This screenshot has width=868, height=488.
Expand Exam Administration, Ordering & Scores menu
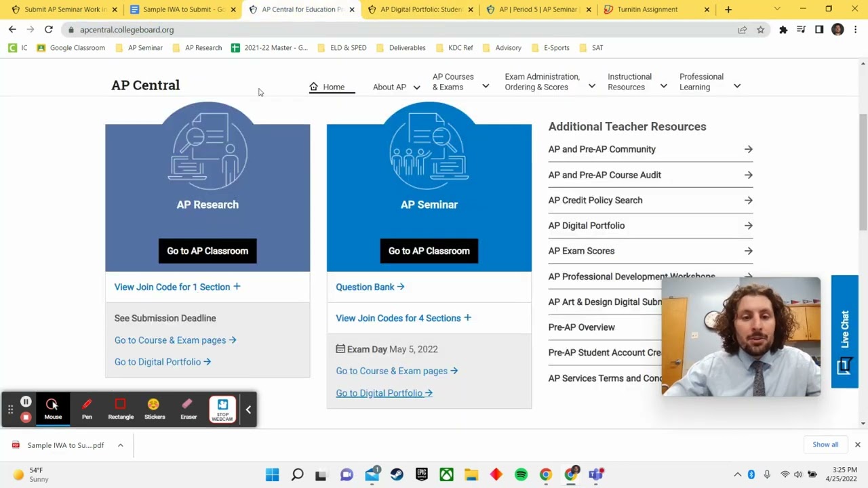(550, 82)
